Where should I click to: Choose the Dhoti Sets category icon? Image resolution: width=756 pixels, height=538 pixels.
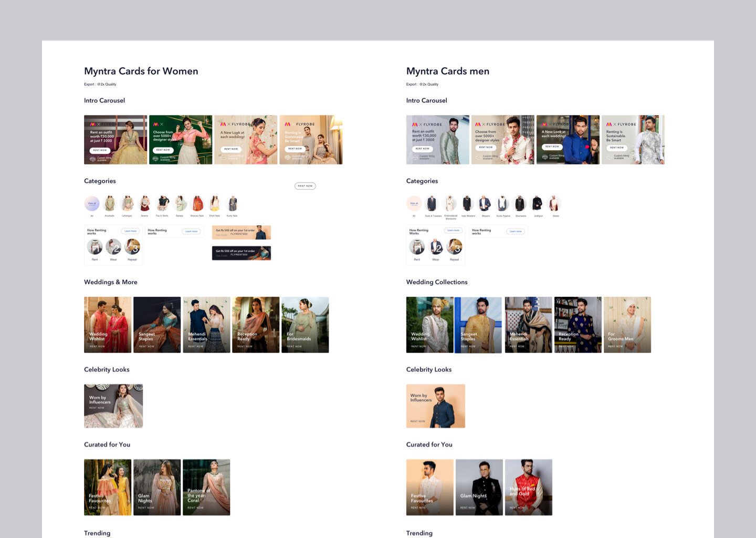coord(215,203)
